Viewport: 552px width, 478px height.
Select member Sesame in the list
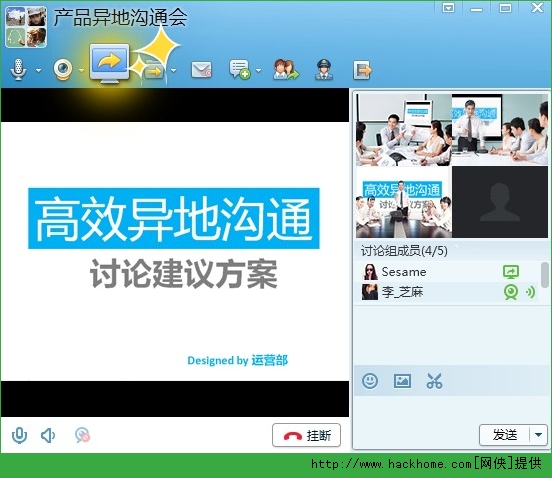point(446,272)
